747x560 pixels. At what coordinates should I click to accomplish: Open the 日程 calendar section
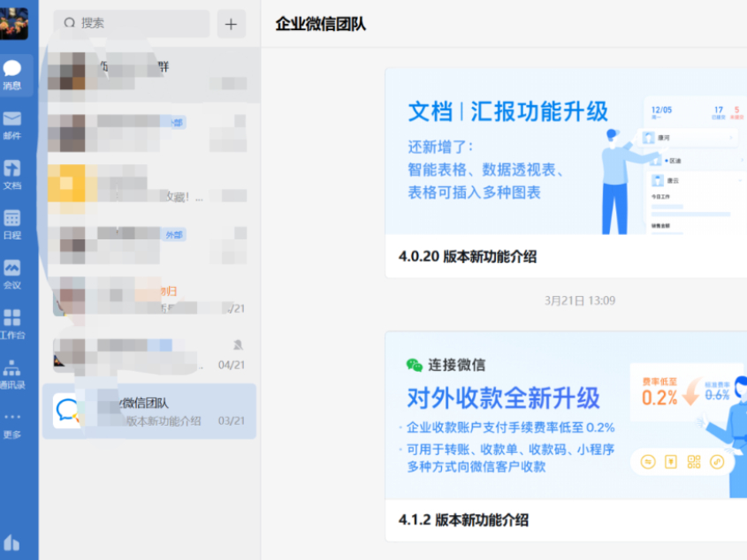(x=12, y=224)
